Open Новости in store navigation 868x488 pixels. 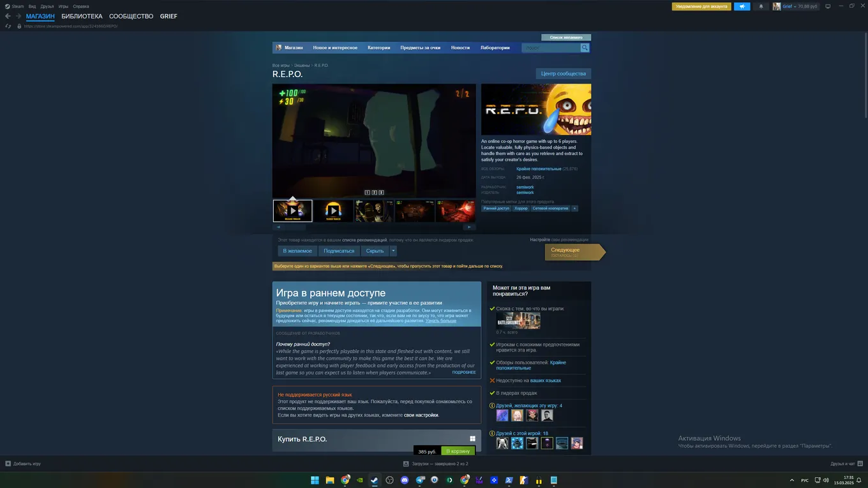point(460,48)
